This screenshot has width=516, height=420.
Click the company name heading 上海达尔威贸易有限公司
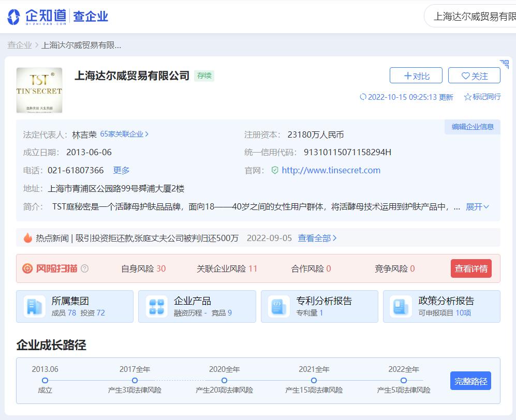click(132, 76)
